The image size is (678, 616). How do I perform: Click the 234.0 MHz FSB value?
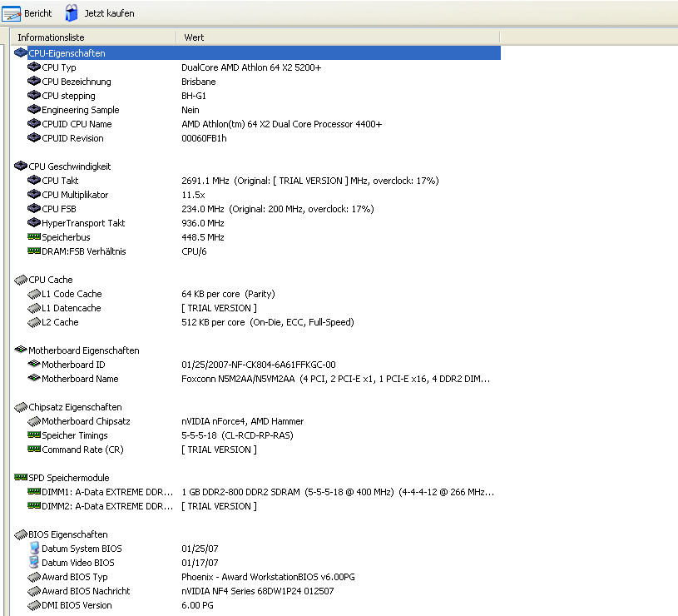tap(278, 209)
